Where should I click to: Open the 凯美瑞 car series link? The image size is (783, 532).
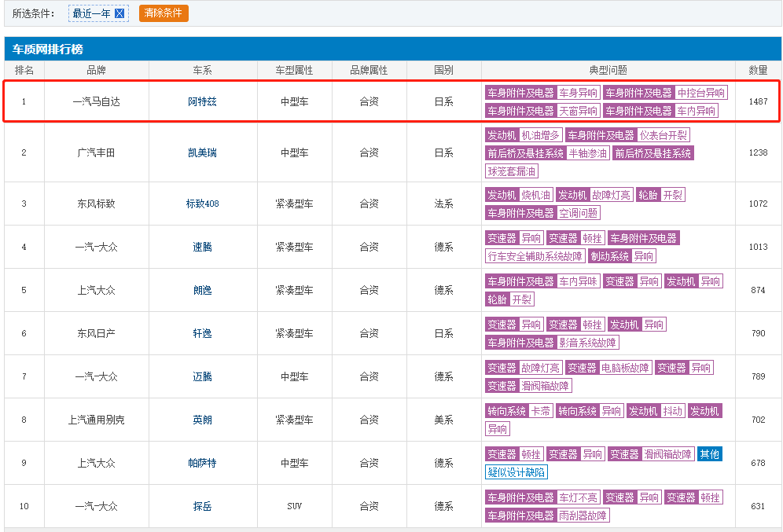point(202,152)
